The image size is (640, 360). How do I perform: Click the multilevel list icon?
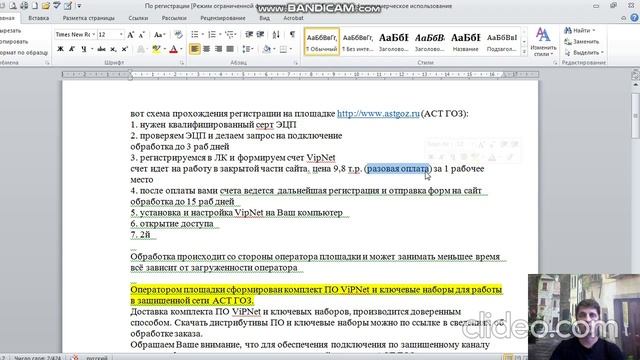tap(229, 35)
